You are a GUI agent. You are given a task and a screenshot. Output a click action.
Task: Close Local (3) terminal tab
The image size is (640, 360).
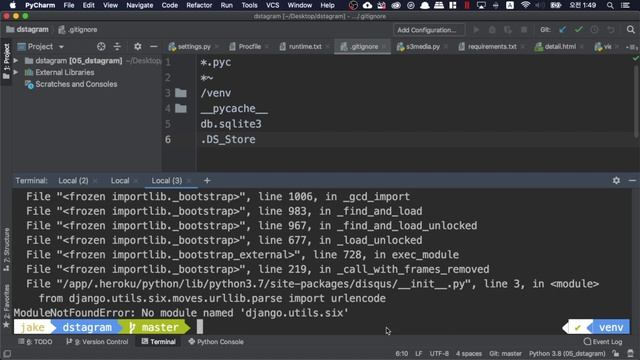click(189, 180)
